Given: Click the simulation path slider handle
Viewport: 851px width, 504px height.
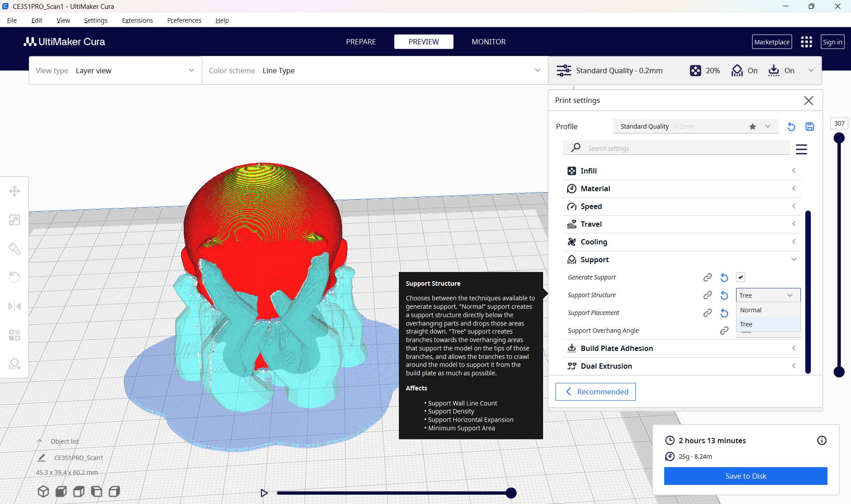Looking at the screenshot, I should click(x=511, y=493).
